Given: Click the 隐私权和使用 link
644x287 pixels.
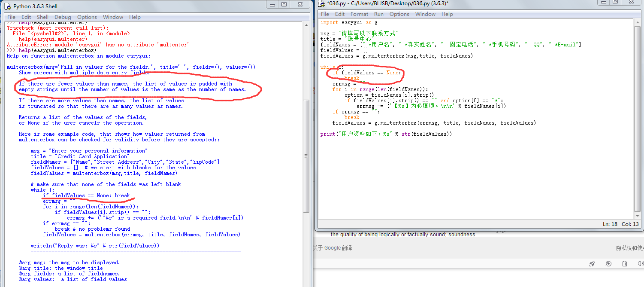Looking at the screenshot, I should (629, 248).
